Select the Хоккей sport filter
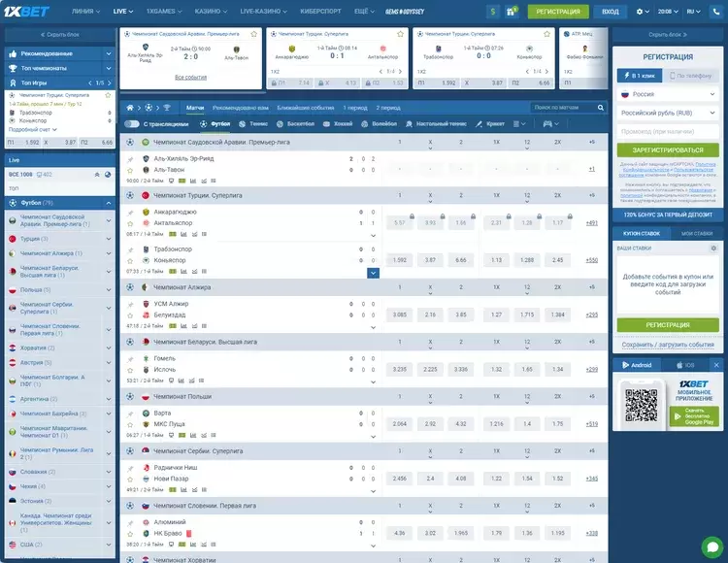This screenshot has height=563, width=728. 338,124
